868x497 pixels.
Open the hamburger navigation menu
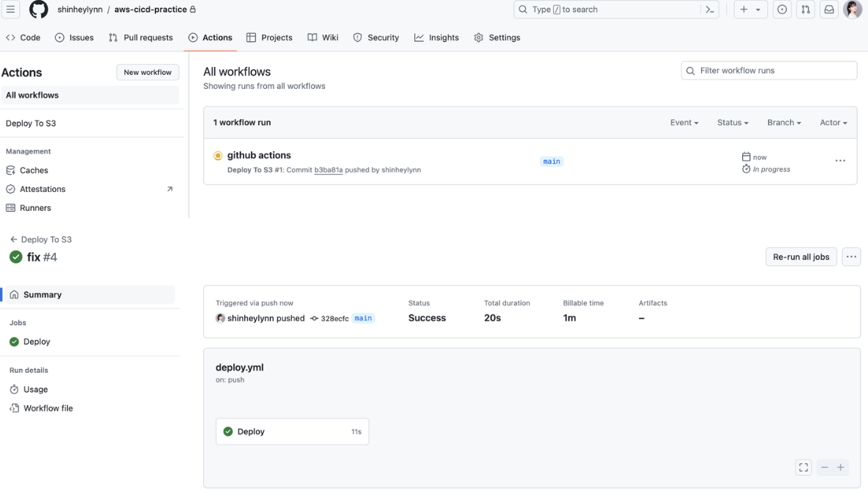(x=10, y=10)
